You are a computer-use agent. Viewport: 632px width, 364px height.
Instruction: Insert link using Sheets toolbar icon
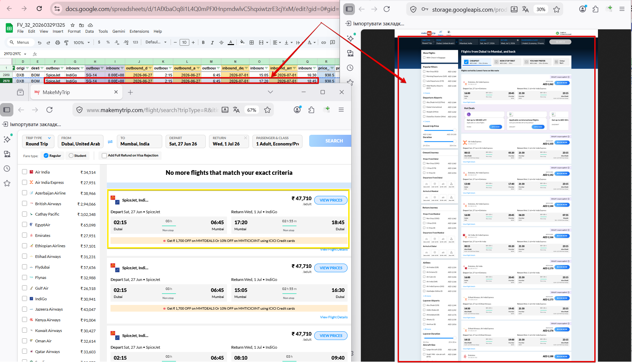[x=324, y=42]
